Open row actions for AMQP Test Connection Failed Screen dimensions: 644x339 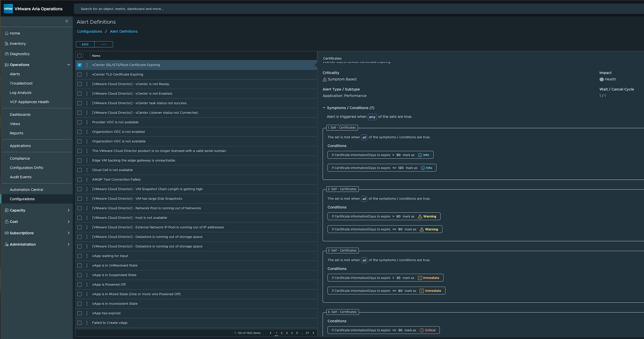(87, 180)
